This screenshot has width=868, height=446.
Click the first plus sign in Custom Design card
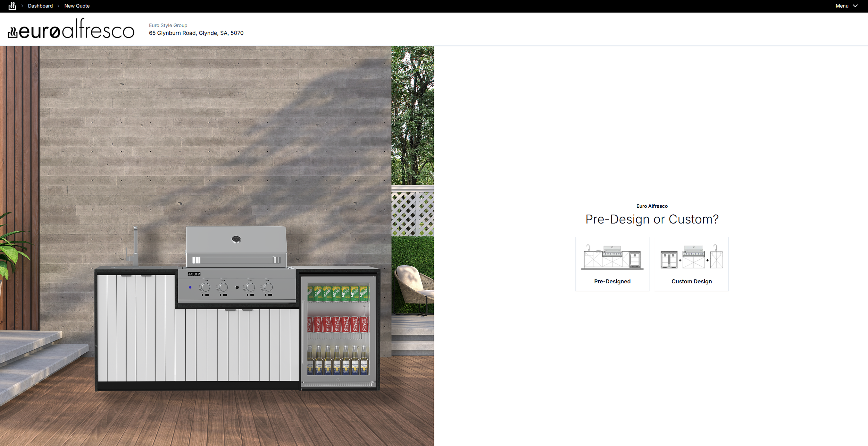click(x=680, y=260)
